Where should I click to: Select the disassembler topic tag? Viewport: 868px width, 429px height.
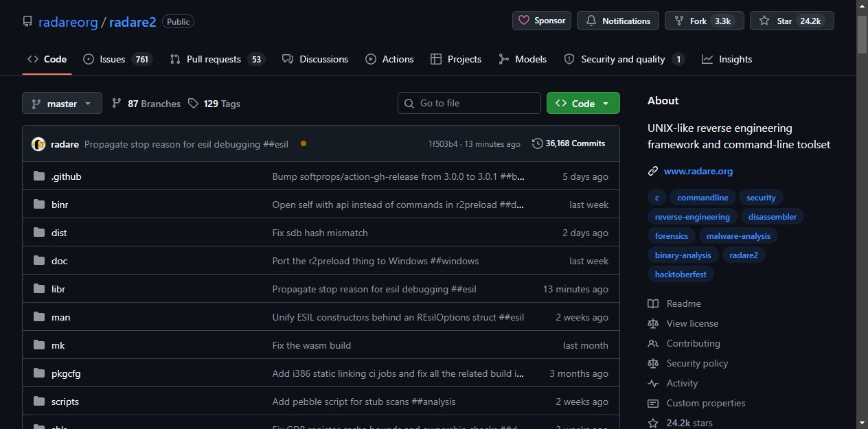click(x=773, y=217)
